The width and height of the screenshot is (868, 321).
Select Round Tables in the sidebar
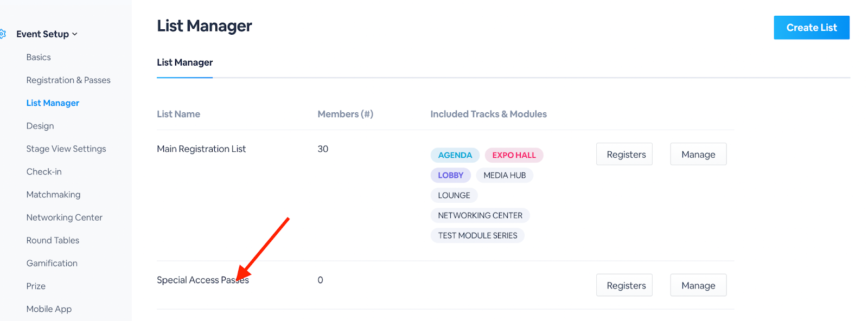pos(53,240)
